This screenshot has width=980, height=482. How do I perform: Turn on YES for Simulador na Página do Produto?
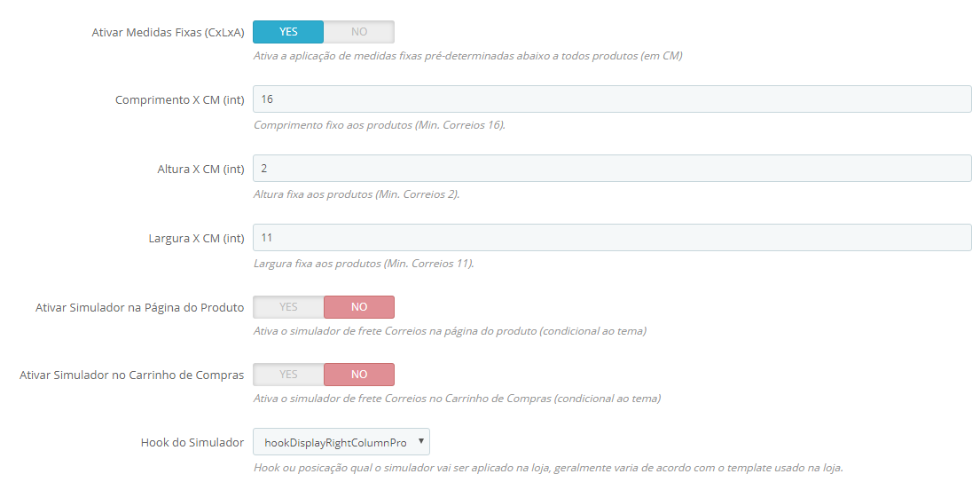[x=288, y=307]
